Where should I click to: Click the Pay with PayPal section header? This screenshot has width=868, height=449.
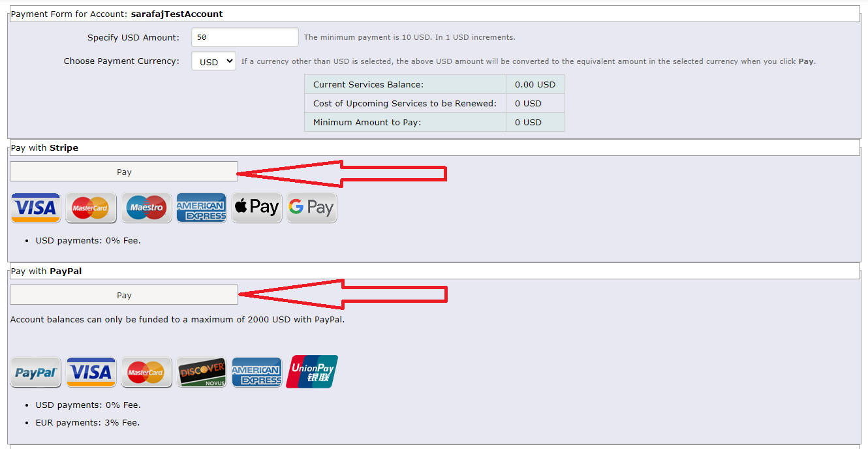(435, 271)
